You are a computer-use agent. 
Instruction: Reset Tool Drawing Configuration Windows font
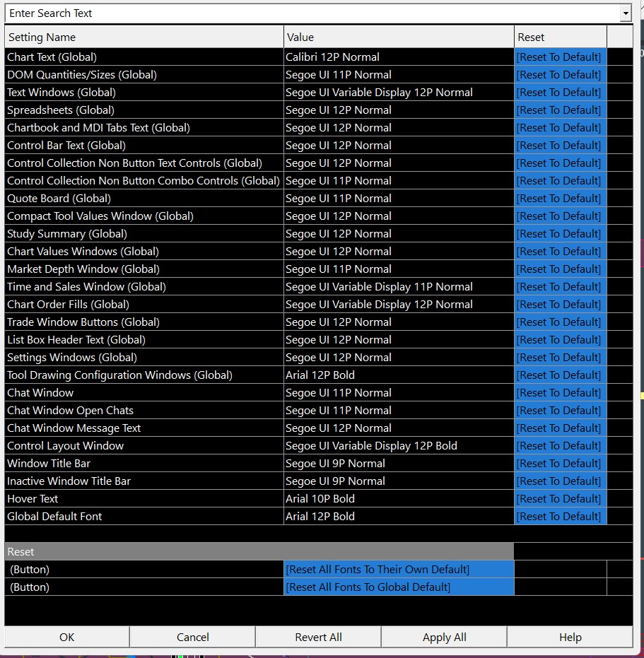pyautogui.click(x=560, y=375)
